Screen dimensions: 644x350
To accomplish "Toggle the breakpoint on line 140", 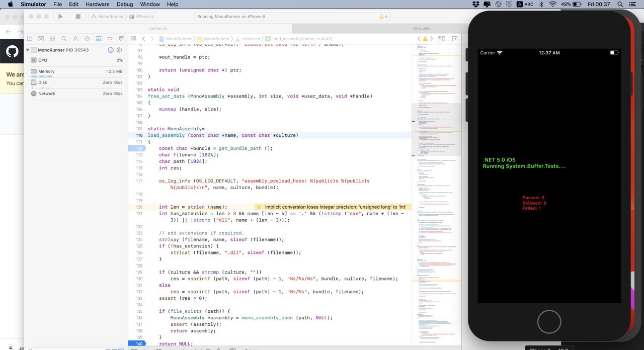I will (x=137, y=343).
